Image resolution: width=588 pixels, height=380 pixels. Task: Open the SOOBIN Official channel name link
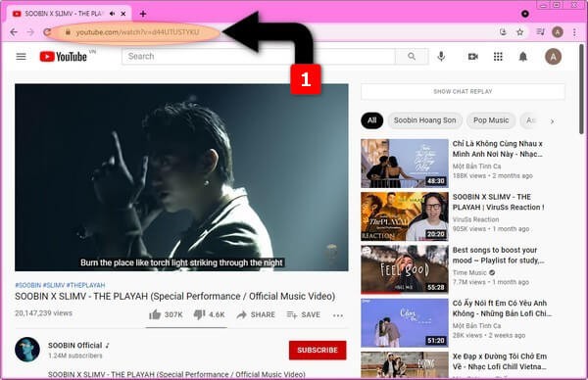pos(75,346)
